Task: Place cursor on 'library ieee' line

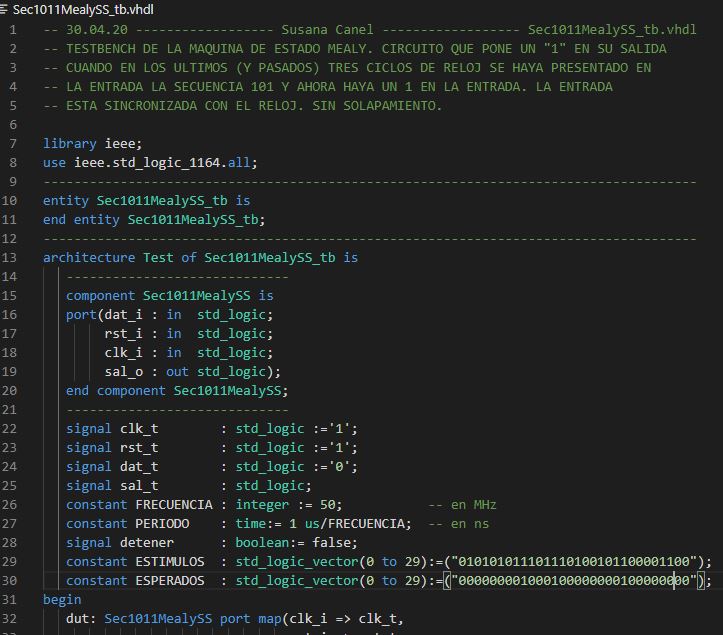Action: [x=85, y=144]
